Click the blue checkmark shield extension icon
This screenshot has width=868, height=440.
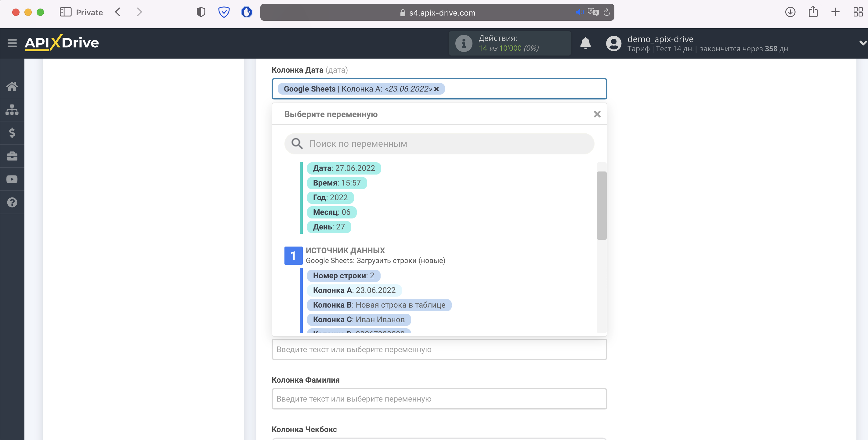224,12
